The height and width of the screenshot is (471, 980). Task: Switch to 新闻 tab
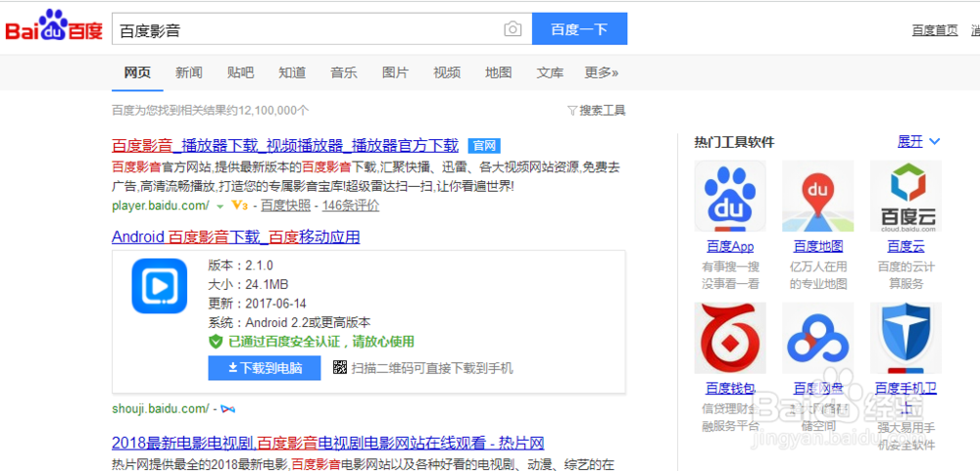pos(189,72)
